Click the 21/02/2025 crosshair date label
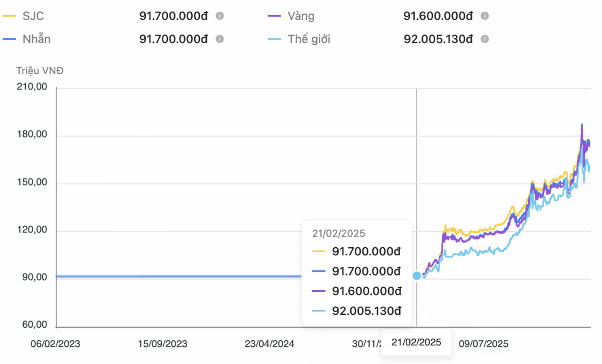The width and height of the screenshot is (602, 364). tap(416, 342)
